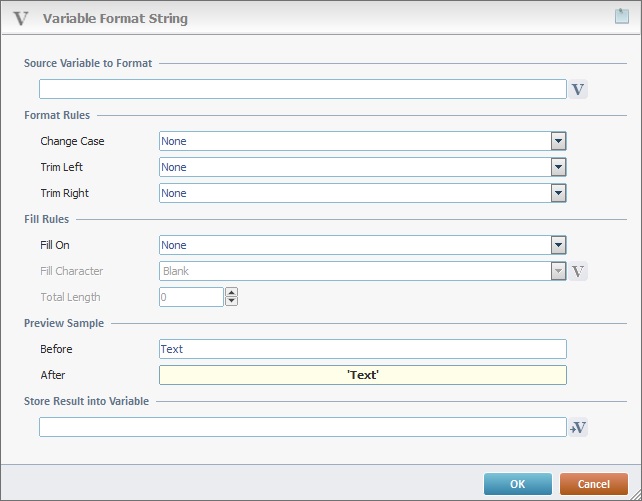The height and width of the screenshot is (501, 642).
Task: Open variable picker for Source Variable
Action: [578, 89]
